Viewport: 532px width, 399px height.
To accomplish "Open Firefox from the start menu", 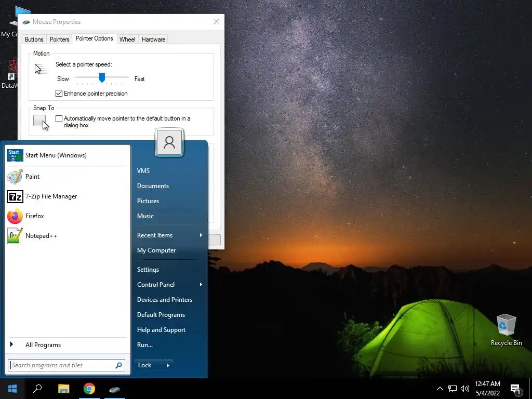I will (67, 216).
